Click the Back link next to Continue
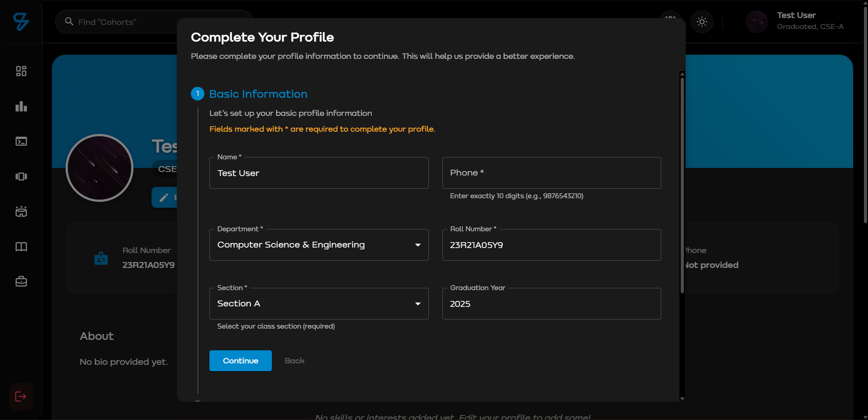Image resolution: width=868 pixels, height=420 pixels. click(x=294, y=361)
